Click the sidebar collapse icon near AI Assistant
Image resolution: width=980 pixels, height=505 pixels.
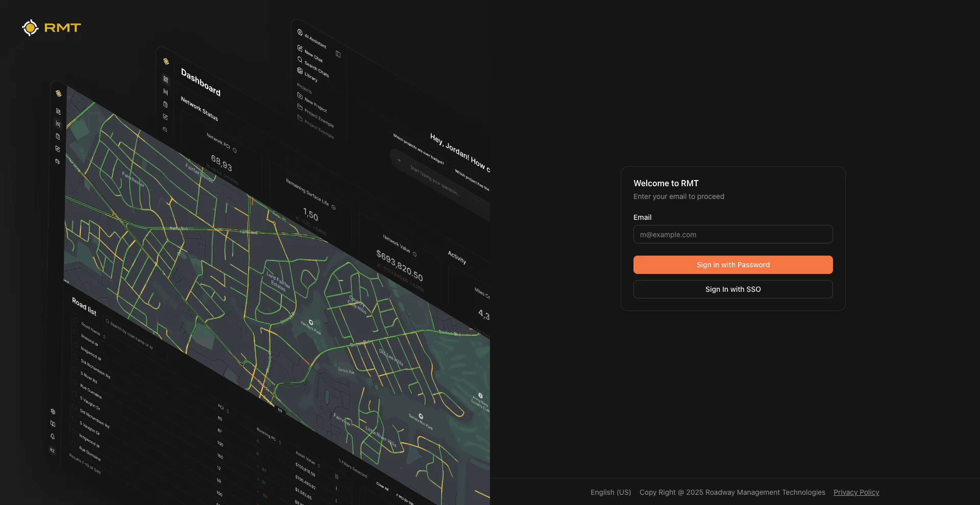338,54
